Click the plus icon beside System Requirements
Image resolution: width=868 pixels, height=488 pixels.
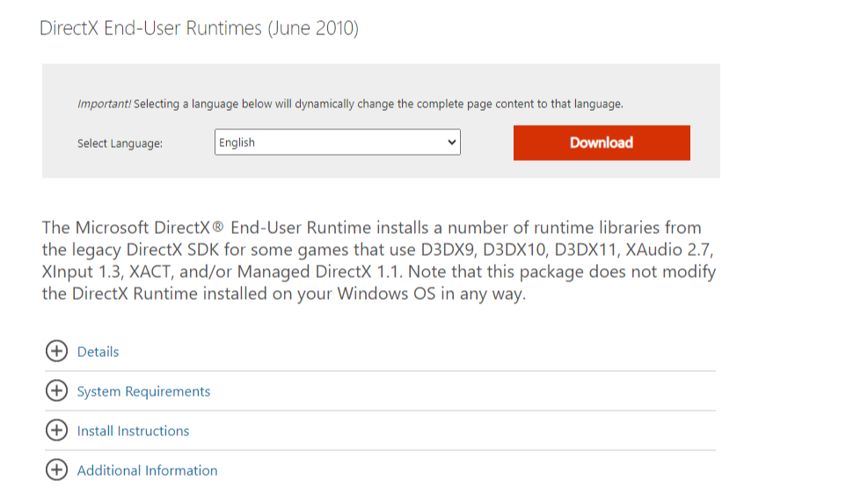[56, 390]
